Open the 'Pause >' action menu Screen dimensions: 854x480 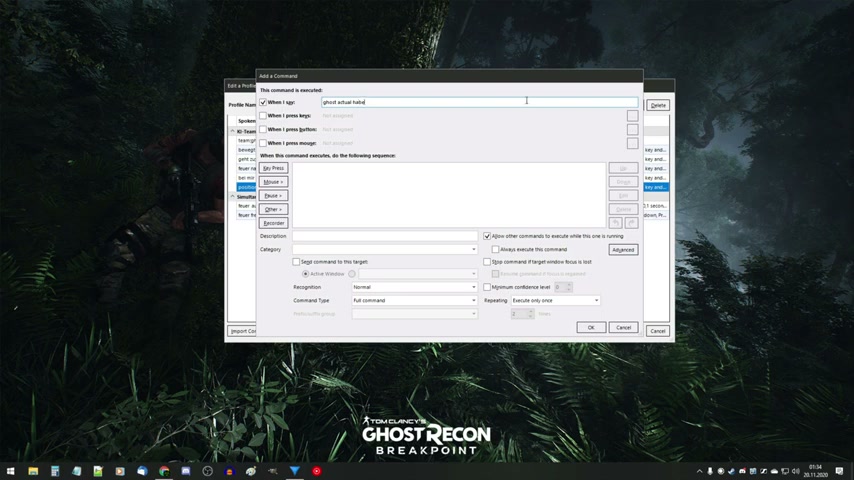tap(273, 195)
